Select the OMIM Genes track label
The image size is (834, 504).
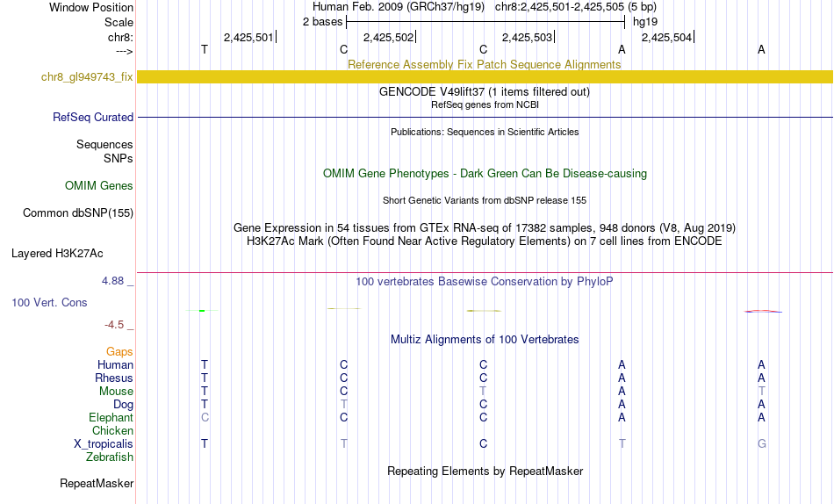pyautogui.click(x=99, y=186)
